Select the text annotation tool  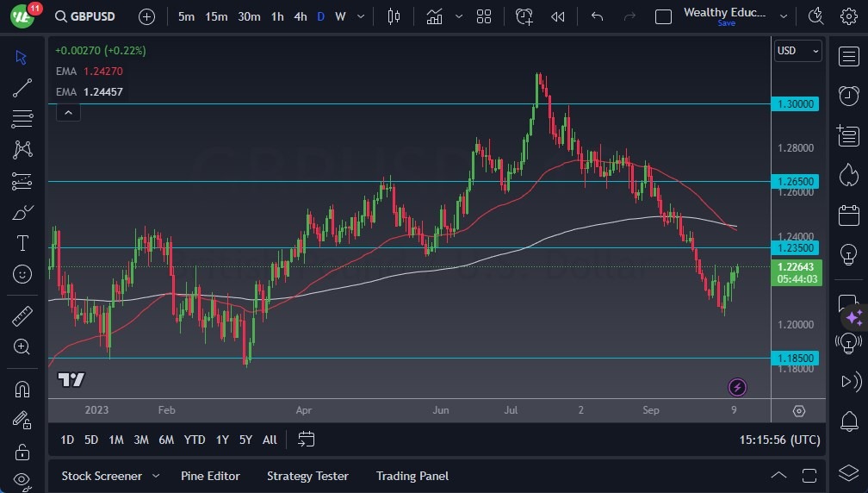(22, 243)
